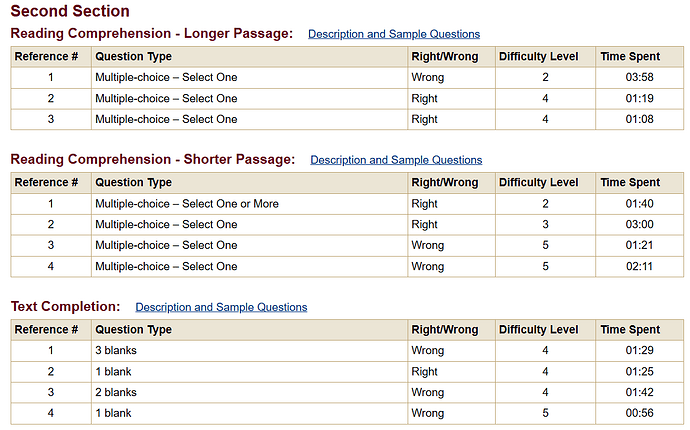690x430 pixels.
Task: Select the 00:56 time spent cell
Action: [639, 413]
